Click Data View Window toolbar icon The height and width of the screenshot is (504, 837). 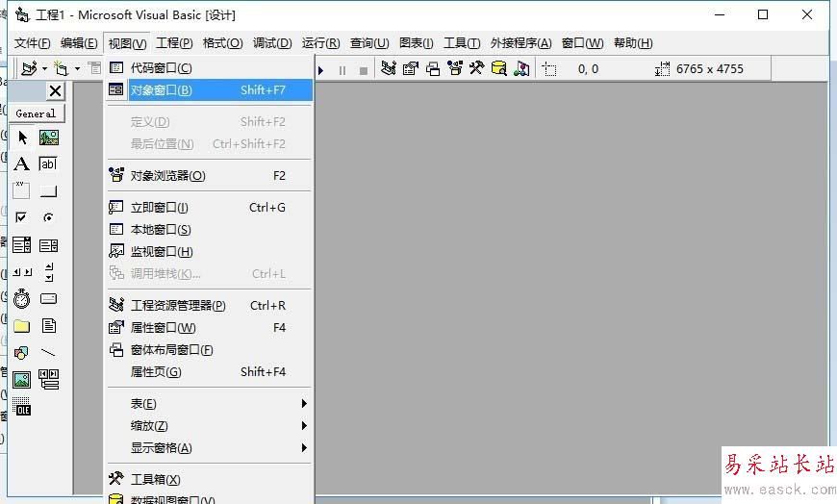[x=499, y=68]
